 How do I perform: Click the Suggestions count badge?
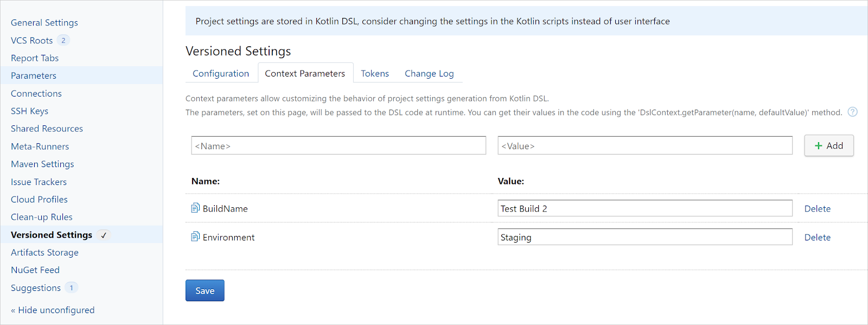71,288
